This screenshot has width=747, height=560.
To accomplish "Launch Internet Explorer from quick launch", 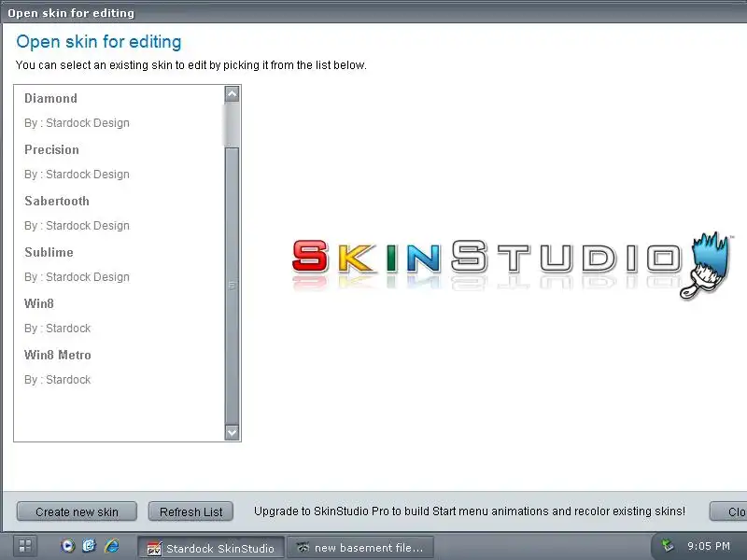I will [x=112, y=546].
